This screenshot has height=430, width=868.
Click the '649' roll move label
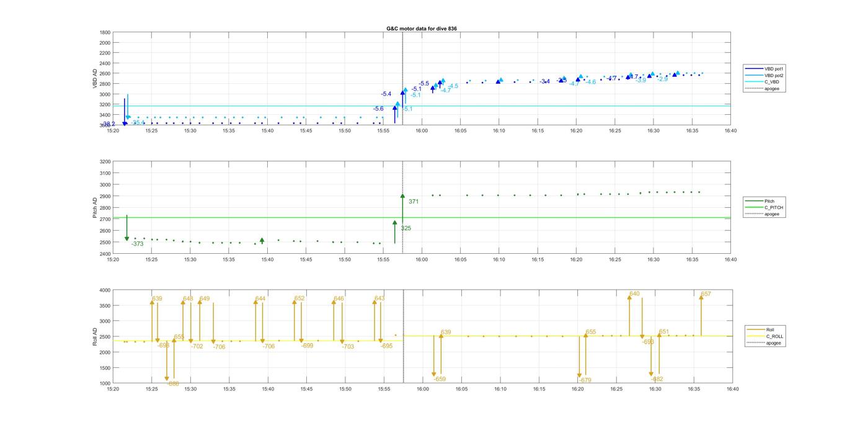205,298
